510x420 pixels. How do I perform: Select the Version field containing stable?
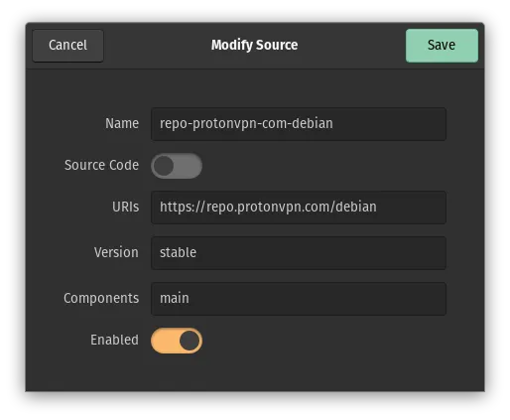[299, 253]
